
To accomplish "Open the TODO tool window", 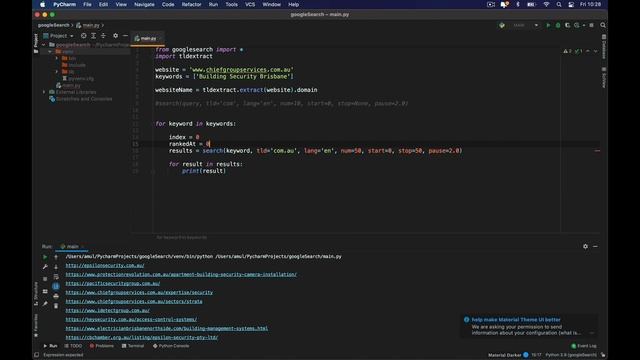I will pos(73,346).
